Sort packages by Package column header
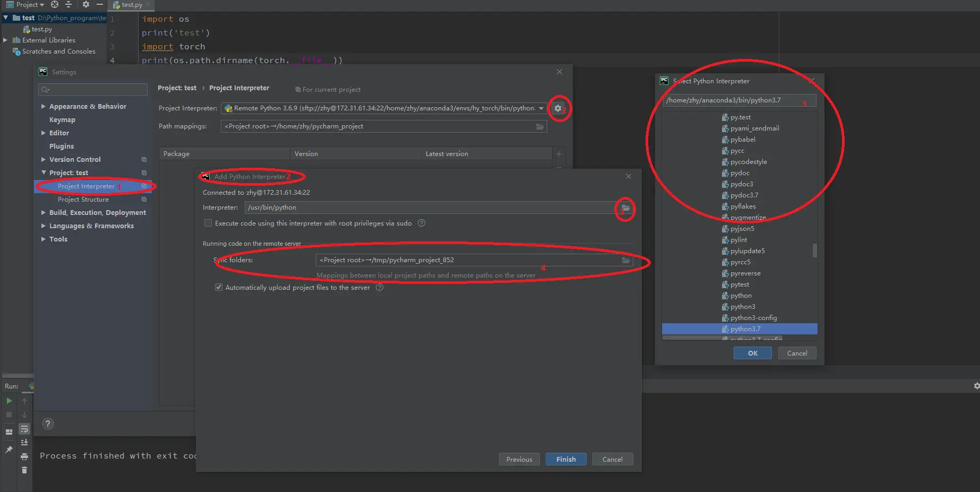The height and width of the screenshot is (492, 980). [225, 154]
